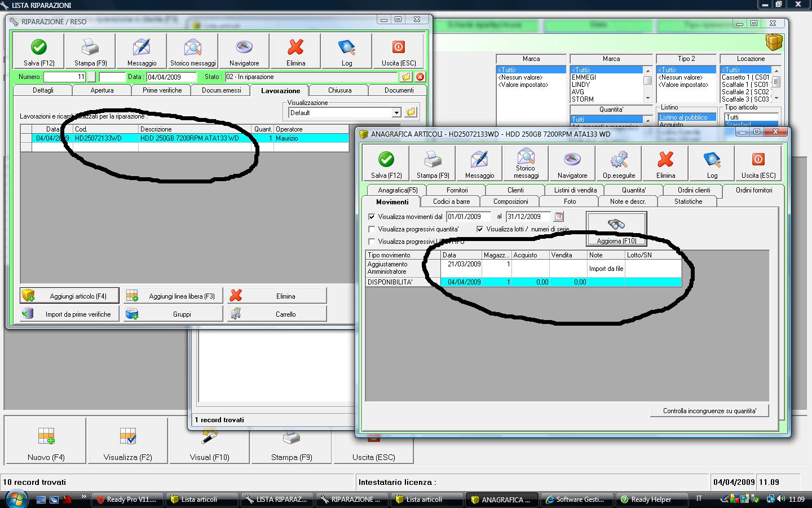This screenshot has height=508, width=812.
Task: Click start date field 01/01/2009
Action: click(x=469, y=216)
